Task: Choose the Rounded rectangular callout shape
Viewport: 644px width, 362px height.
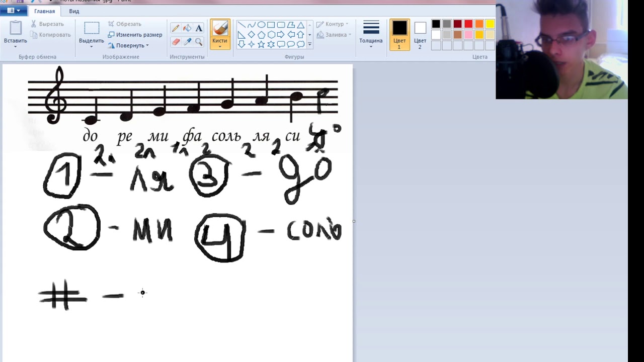Action: 281,44
